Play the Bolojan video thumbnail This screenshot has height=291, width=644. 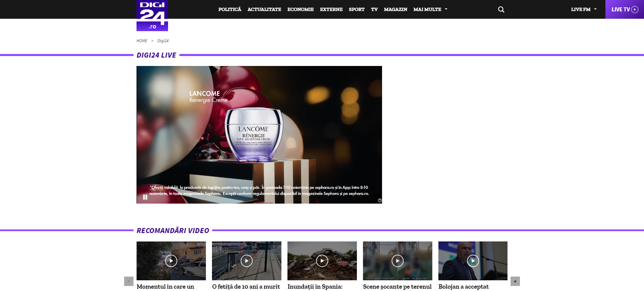pyautogui.click(x=473, y=261)
